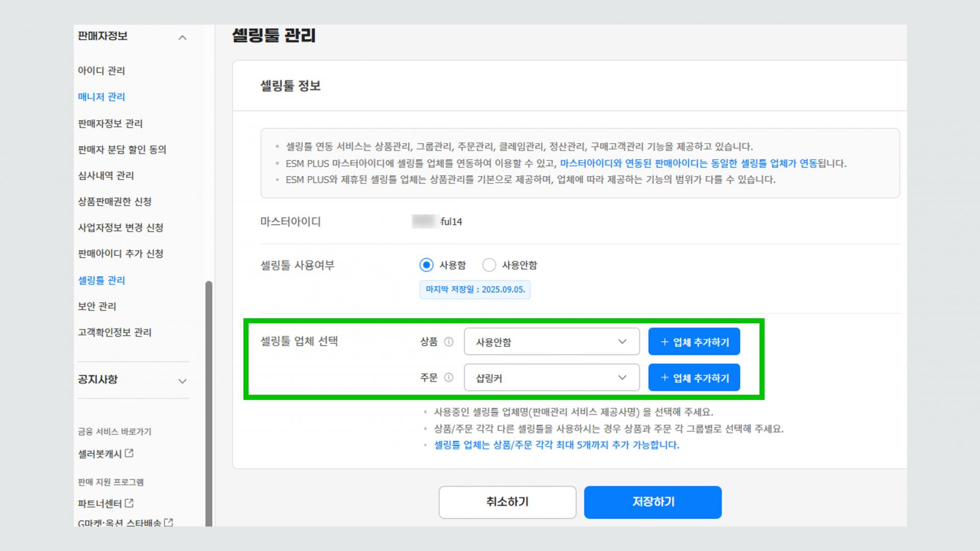This screenshot has width=980, height=551.
Task: Expand the 공지사항 sidebar section
Action: (x=182, y=381)
